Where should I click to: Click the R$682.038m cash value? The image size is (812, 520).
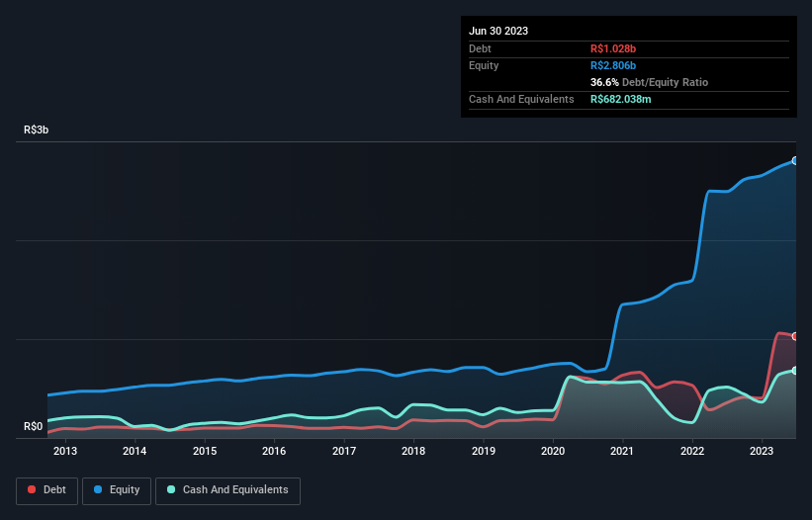(x=620, y=99)
